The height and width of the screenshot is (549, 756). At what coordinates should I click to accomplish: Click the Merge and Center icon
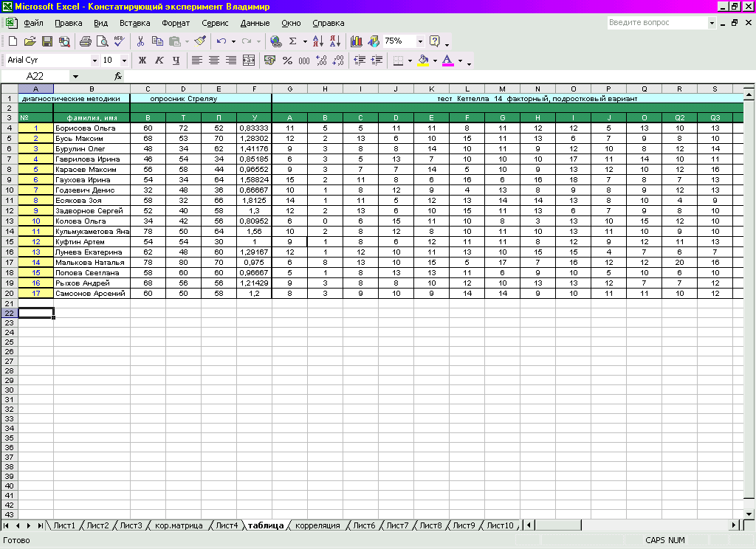click(249, 61)
